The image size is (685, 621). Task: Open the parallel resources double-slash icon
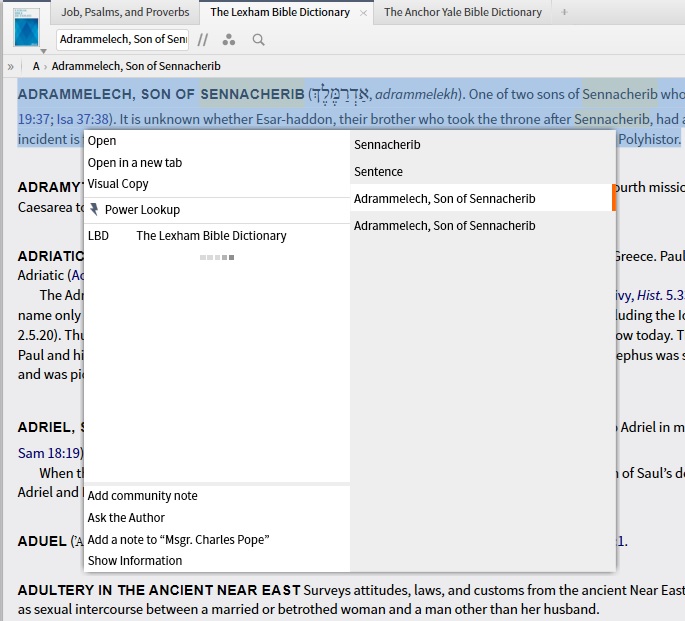pyautogui.click(x=203, y=40)
